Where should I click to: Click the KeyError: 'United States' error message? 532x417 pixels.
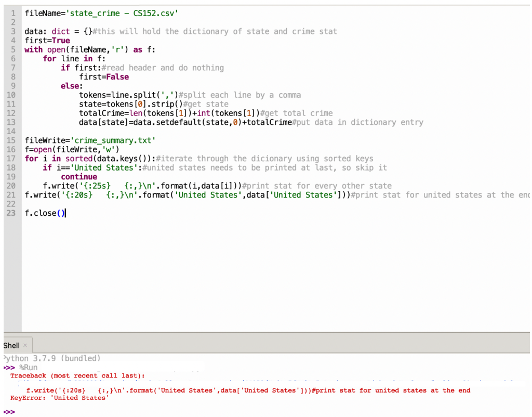click(x=59, y=398)
